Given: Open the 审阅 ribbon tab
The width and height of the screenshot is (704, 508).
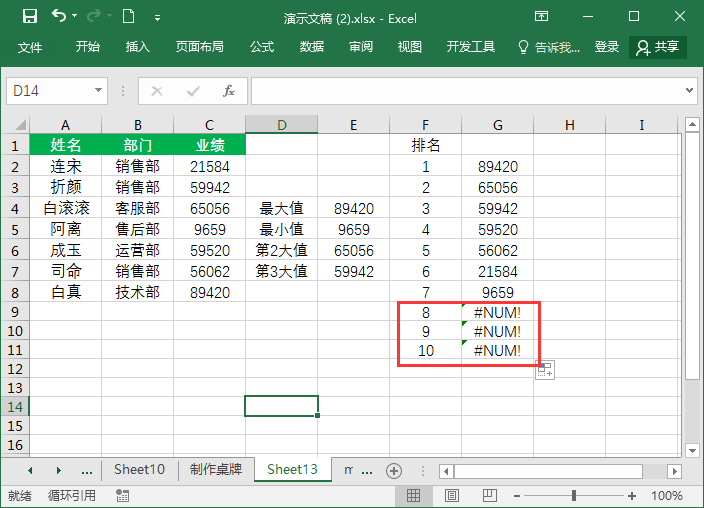Looking at the screenshot, I should tap(361, 46).
